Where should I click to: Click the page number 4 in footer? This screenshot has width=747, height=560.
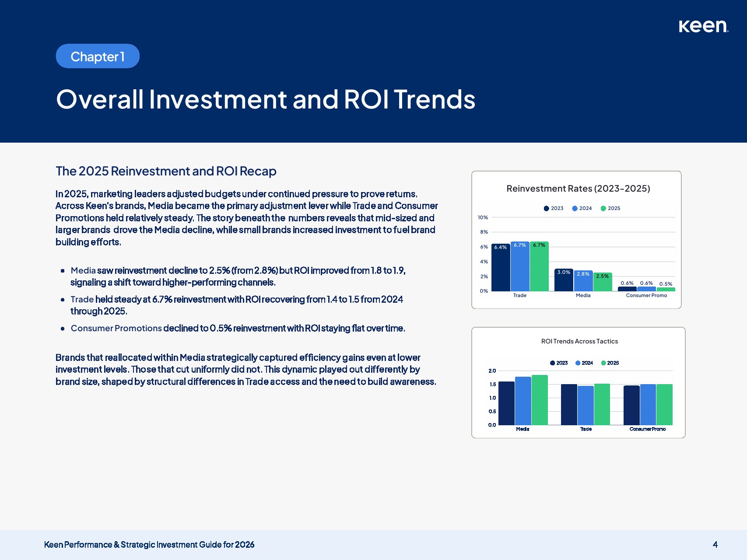pos(715,545)
